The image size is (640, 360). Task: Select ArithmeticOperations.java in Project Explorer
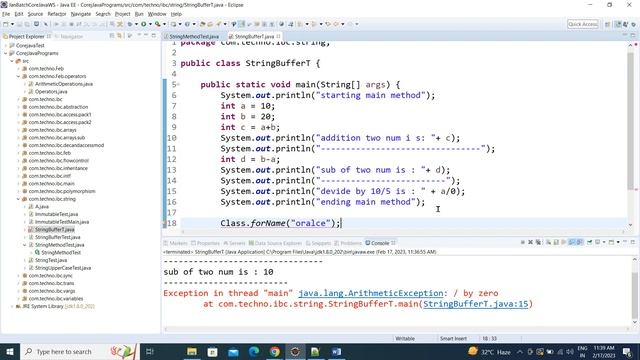(64, 84)
